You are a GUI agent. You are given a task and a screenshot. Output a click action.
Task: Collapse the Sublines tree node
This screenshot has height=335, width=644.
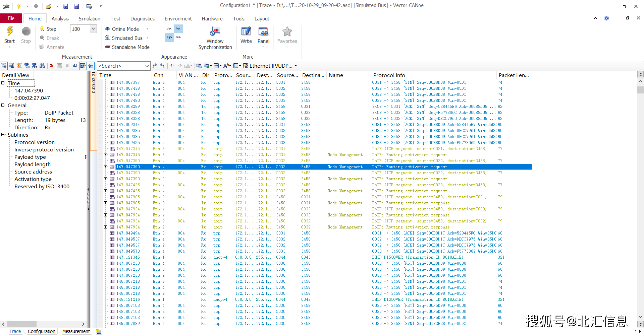pyautogui.click(x=3, y=135)
